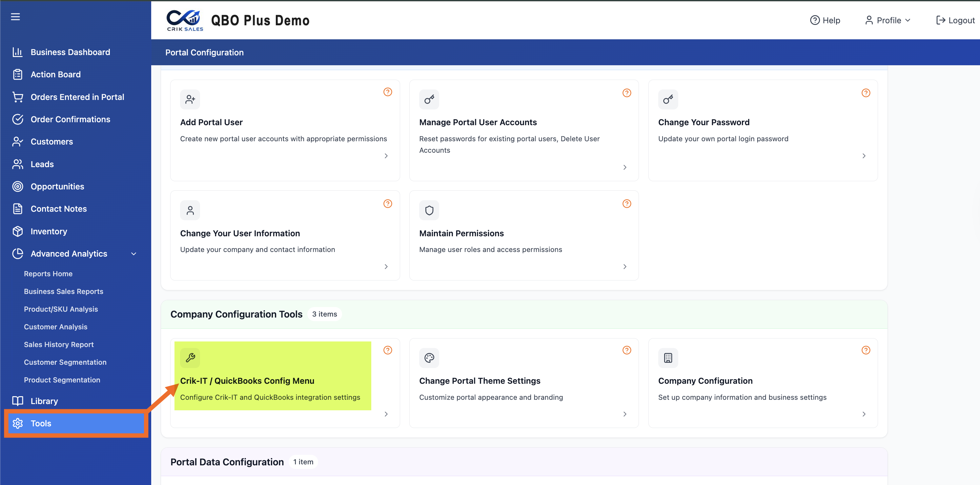Click the Company Configuration card title
The image size is (980, 485).
(705, 381)
